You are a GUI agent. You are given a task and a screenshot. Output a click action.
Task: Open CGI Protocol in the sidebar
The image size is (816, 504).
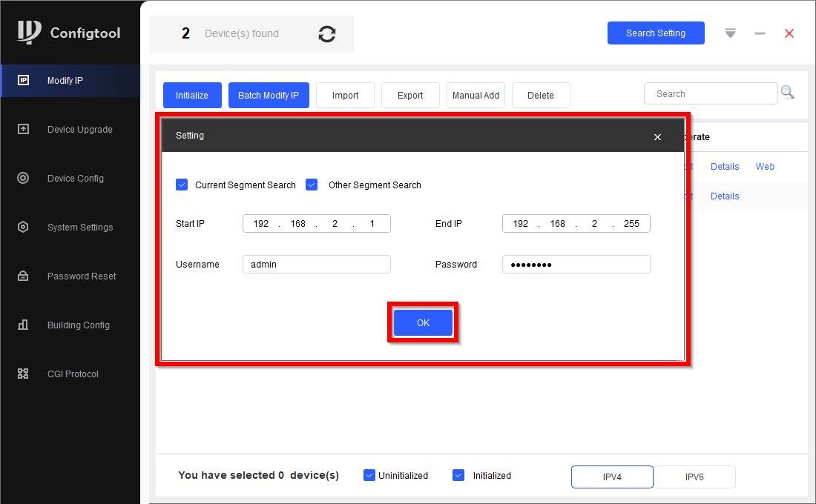pyautogui.click(x=72, y=374)
